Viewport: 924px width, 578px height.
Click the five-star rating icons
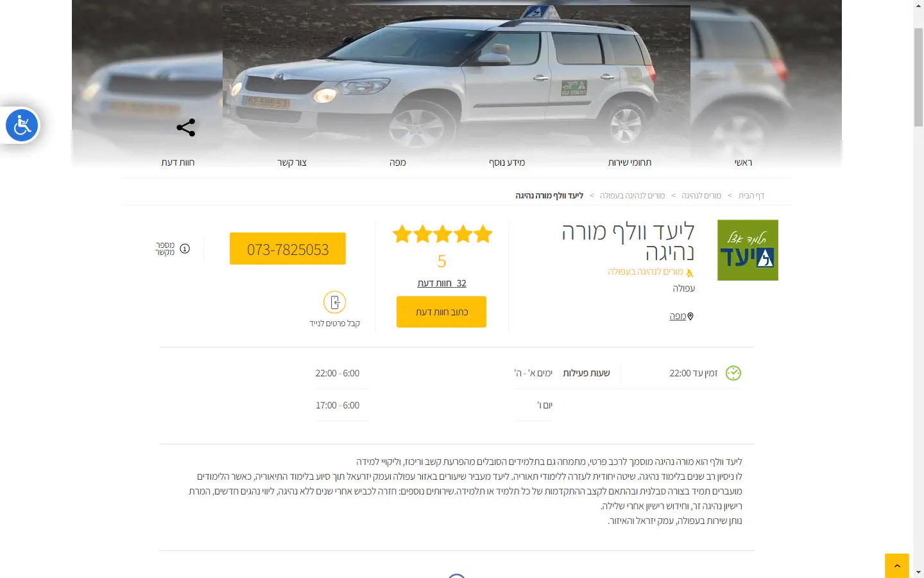[442, 234]
